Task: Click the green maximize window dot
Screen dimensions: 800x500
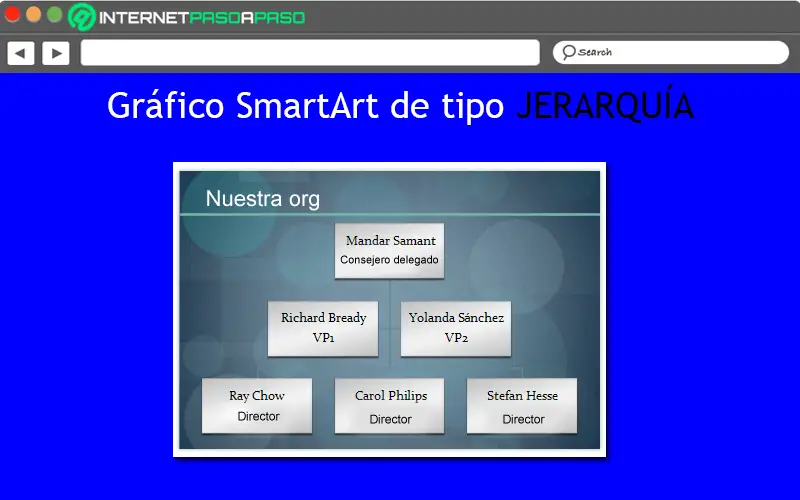Action: coord(54,14)
